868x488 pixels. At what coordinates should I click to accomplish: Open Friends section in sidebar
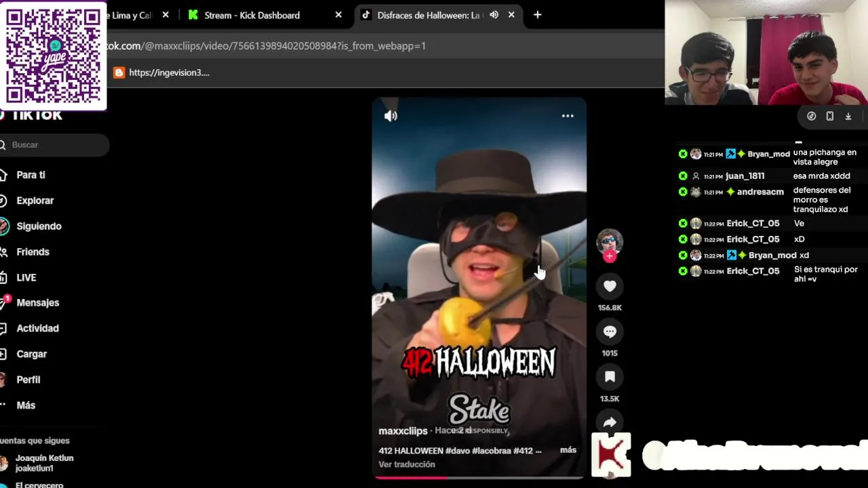[33, 252]
